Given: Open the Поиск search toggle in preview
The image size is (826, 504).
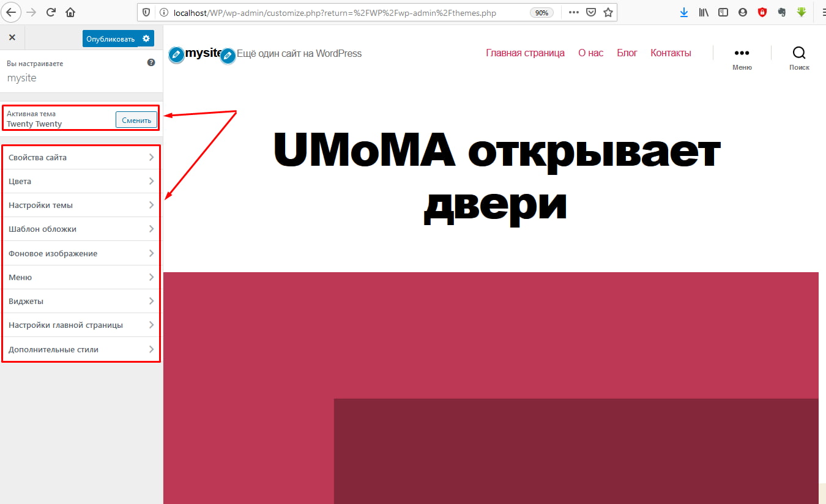Looking at the screenshot, I should pos(799,59).
